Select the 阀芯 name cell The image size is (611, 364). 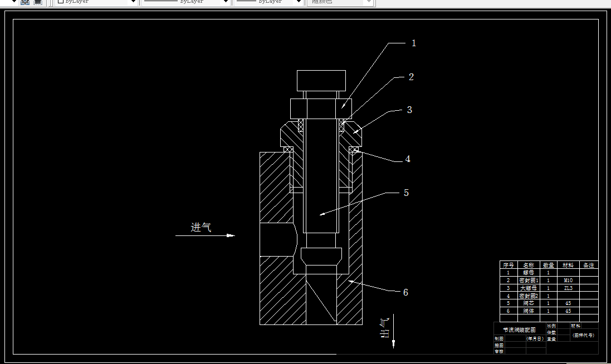click(x=529, y=303)
